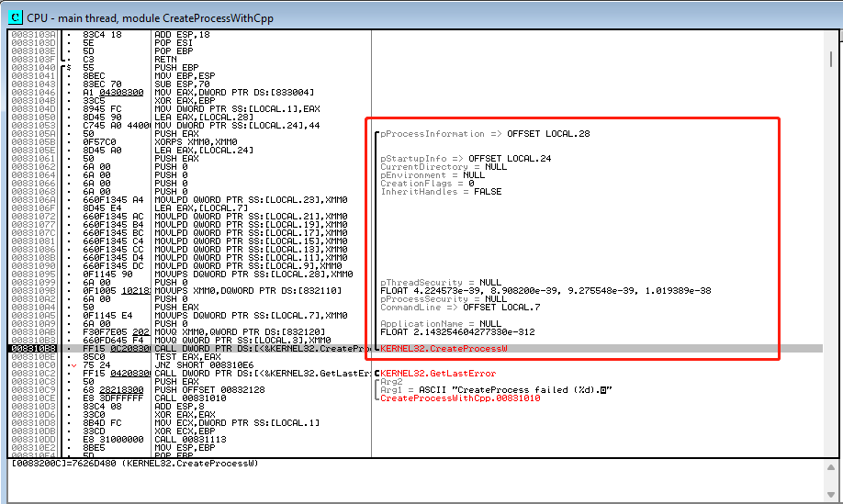This screenshot has height=504, width=843.
Task: Select hex bytes 04308300 operand
Action: [121, 93]
